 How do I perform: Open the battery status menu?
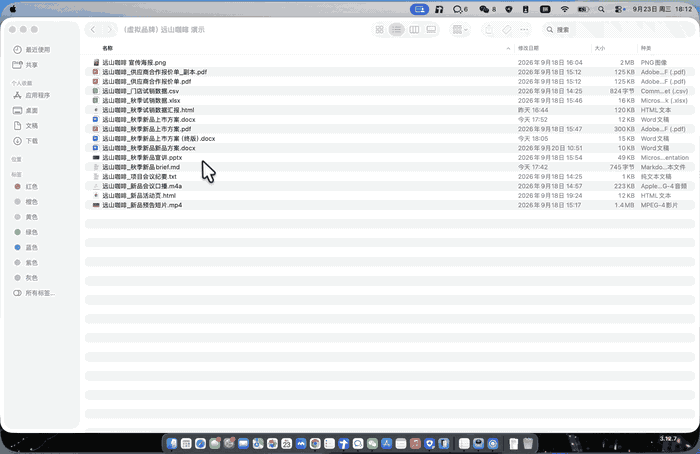(583, 9)
